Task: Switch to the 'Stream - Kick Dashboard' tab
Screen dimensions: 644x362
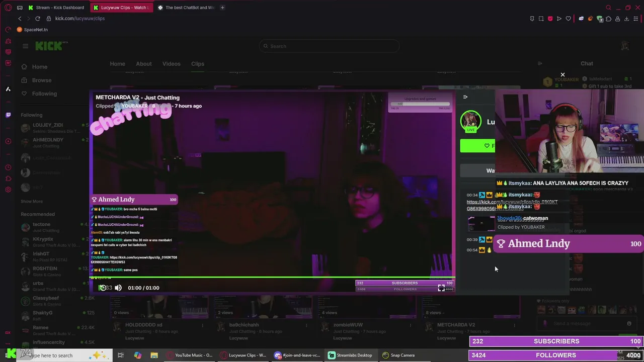Action: tap(56, 8)
